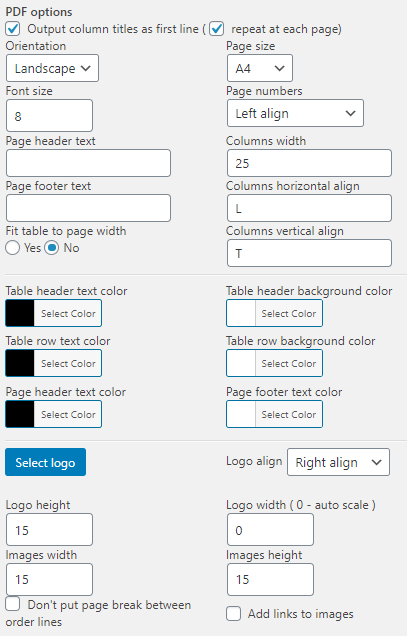
Task: Open the Logo align dropdown
Action: tap(338, 462)
